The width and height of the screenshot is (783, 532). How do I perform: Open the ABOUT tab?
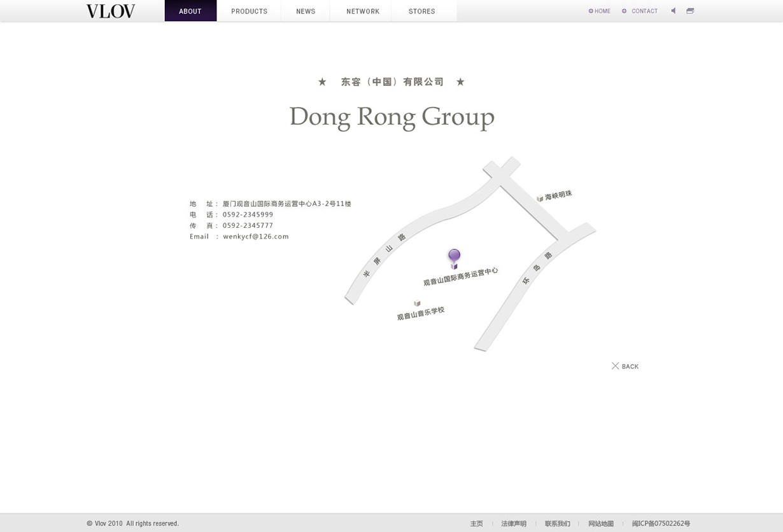pyautogui.click(x=190, y=11)
